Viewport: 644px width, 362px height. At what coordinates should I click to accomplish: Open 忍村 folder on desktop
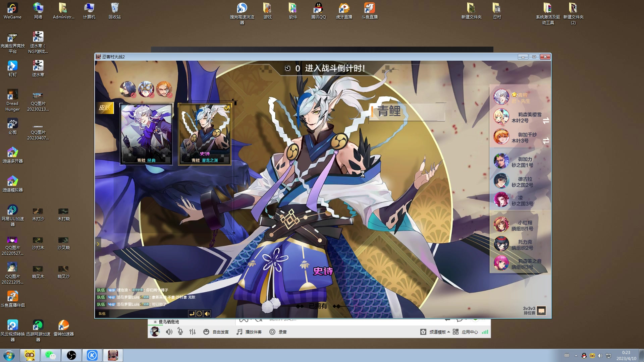497,11
